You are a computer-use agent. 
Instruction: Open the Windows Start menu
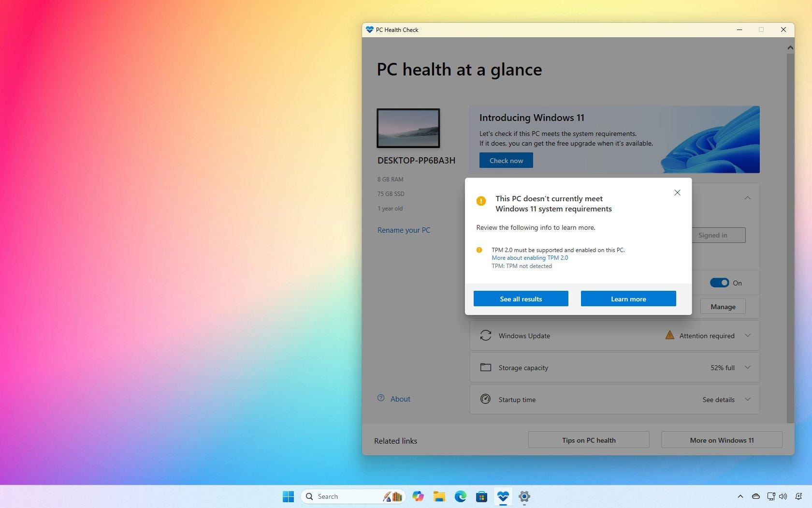[289, 496]
